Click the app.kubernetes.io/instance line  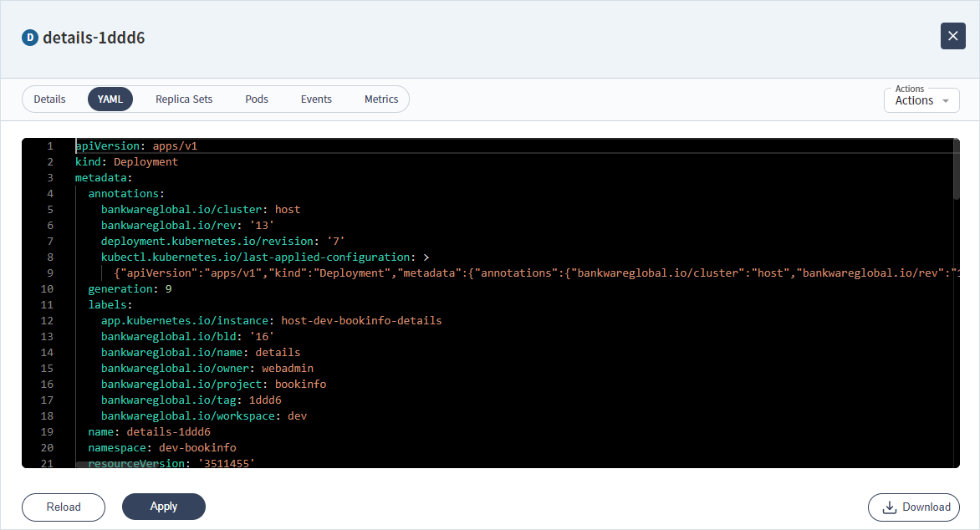[271, 321]
